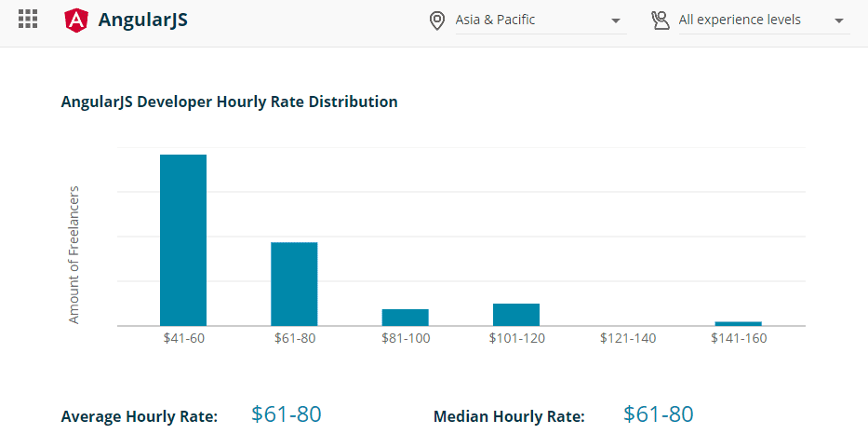Open the apps grid menu icon
This screenshot has height=434, width=868.
coord(28,20)
